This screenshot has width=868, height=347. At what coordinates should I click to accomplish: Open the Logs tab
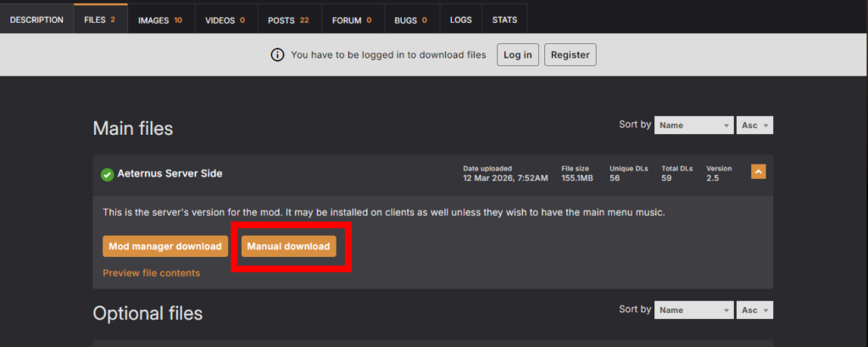pyautogui.click(x=461, y=20)
